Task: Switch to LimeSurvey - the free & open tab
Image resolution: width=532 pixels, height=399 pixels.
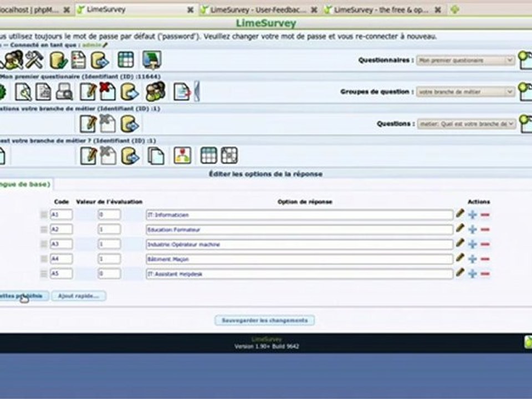Action: (x=381, y=10)
